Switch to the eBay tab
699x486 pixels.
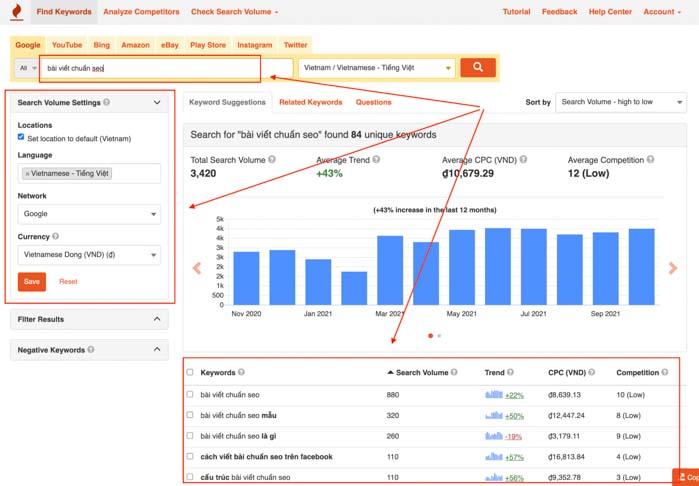coord(170,45)
